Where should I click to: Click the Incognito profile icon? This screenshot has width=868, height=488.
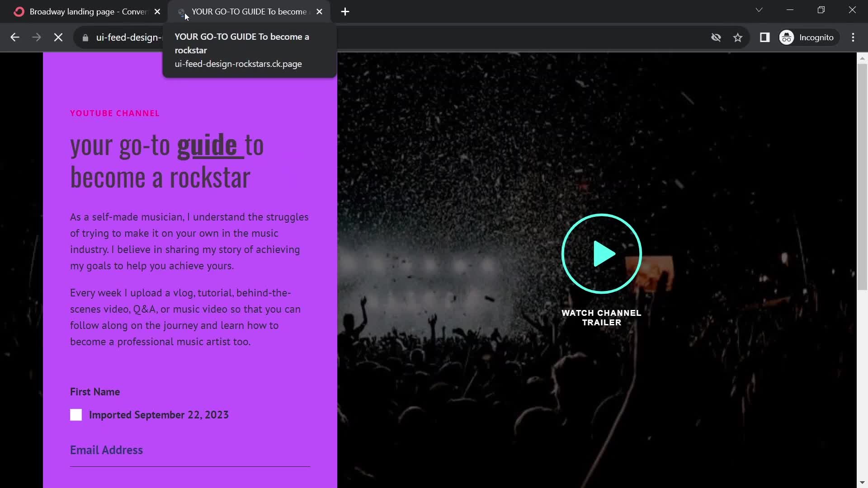click(x=787, y=37)
